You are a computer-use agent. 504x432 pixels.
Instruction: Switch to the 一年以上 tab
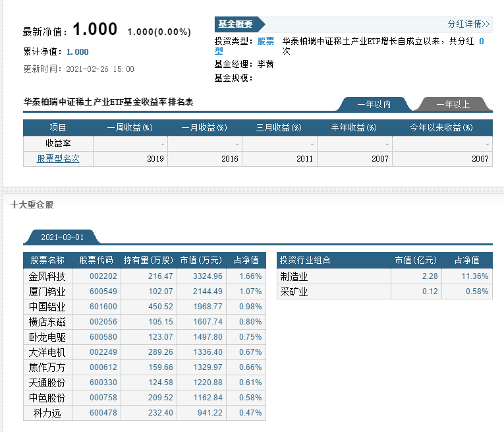tap(453, 104)
